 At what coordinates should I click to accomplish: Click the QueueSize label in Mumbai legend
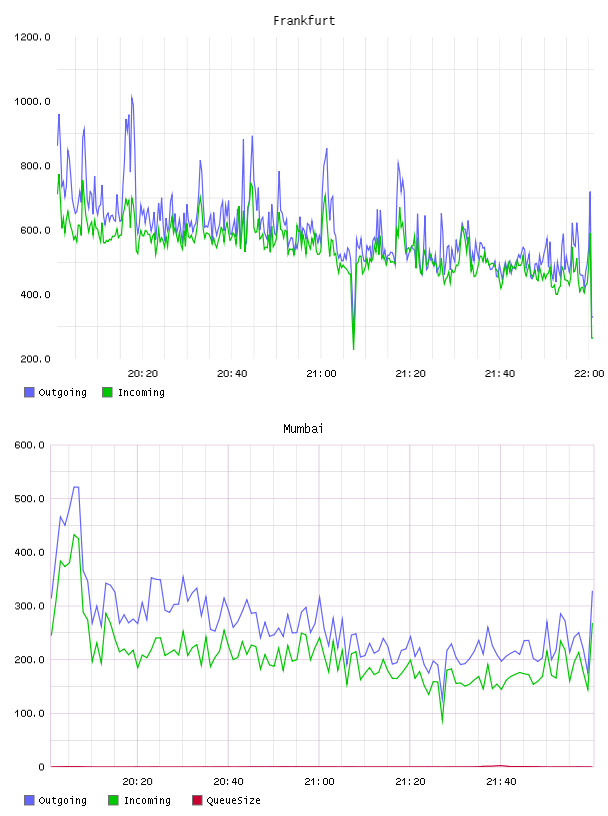click(233, 800)
